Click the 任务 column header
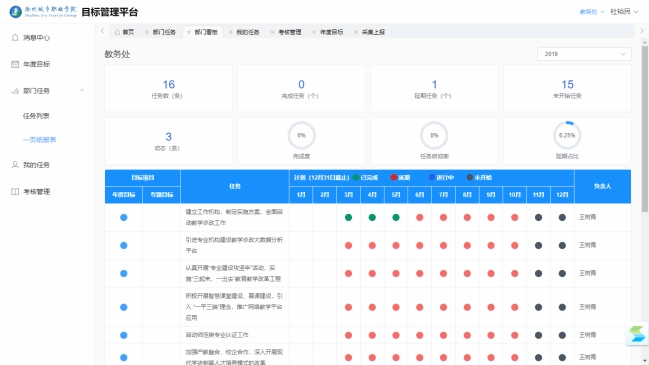649x365 pixels. click(x=235, y=186)
